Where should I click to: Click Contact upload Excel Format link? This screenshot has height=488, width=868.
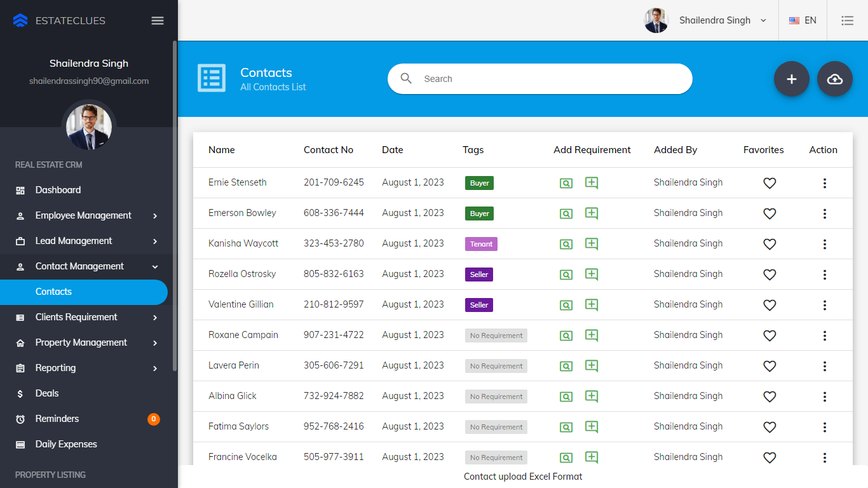[x=522, y=477]
